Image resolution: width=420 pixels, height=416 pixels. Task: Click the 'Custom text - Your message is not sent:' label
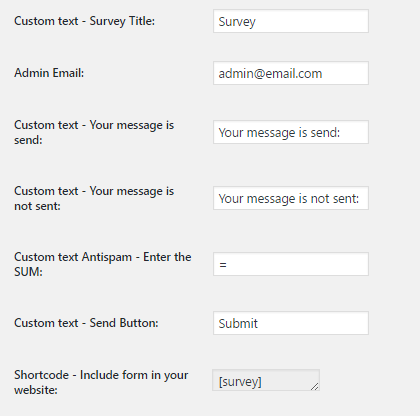tap(94, 198)
